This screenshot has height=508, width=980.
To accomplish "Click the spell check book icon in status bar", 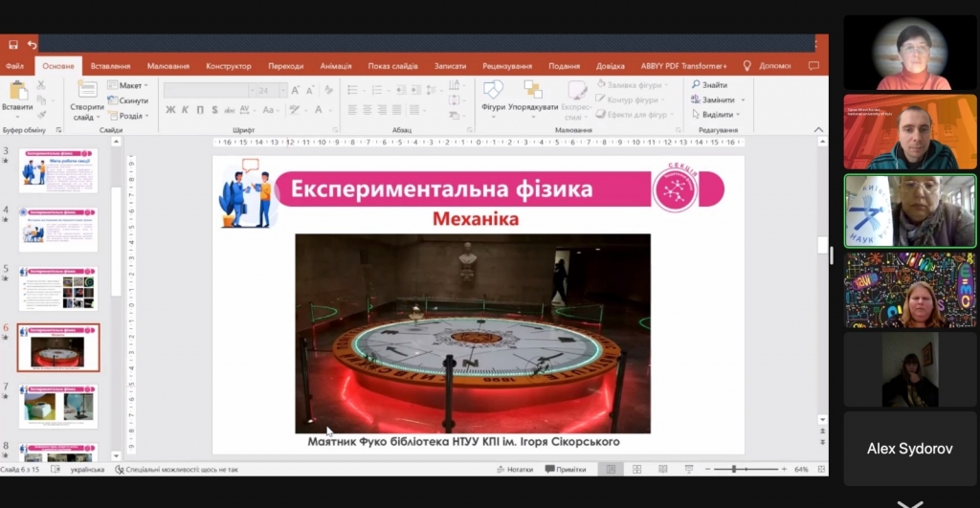I will coord(55,470).
